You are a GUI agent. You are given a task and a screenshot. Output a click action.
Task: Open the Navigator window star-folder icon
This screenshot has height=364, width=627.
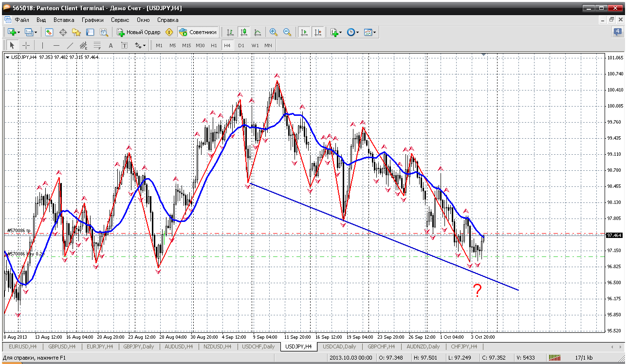pyautogui.click(x=76, y=32)
